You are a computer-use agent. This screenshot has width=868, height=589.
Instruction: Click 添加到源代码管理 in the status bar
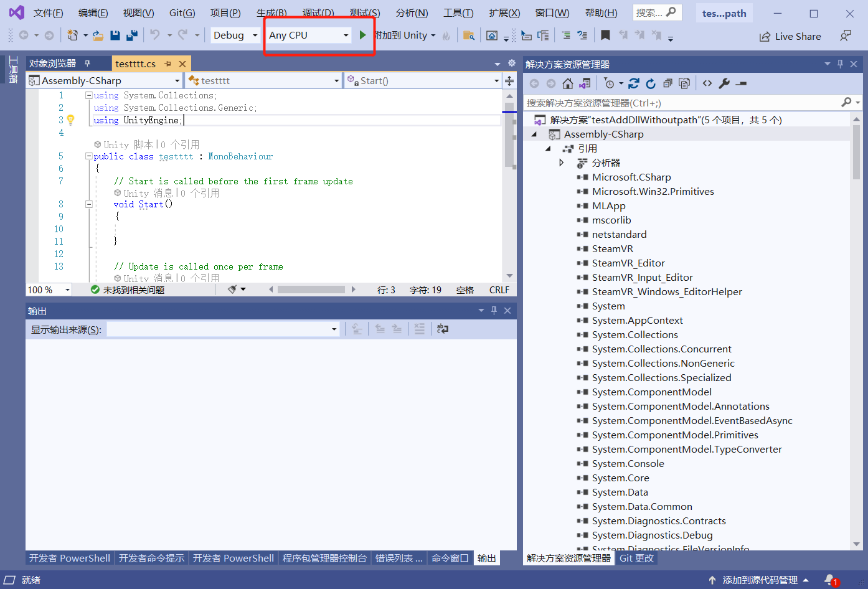pos(760,580)
